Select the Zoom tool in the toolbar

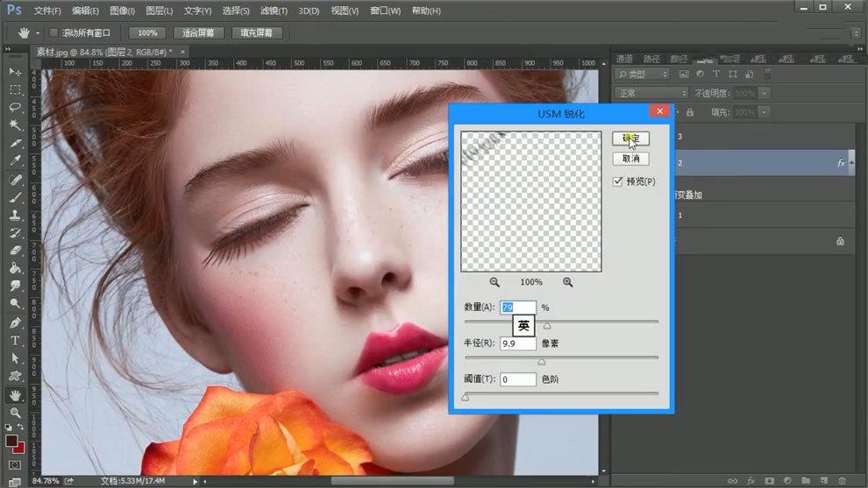tap(15, 413)
